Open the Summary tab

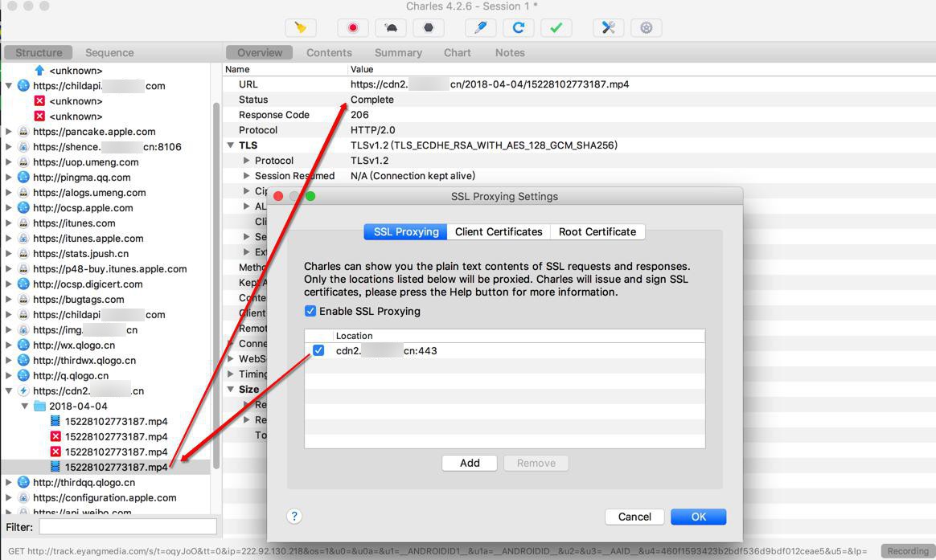pyautogui.click(x=398, y=52)
